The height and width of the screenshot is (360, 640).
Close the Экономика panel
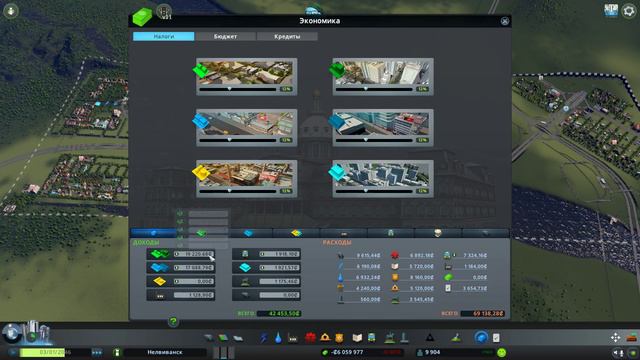point(505,21)
